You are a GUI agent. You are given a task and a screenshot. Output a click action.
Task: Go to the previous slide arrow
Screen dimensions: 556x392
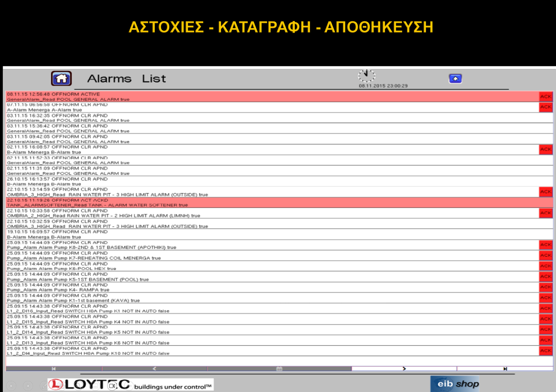click(x=11, y=386)
